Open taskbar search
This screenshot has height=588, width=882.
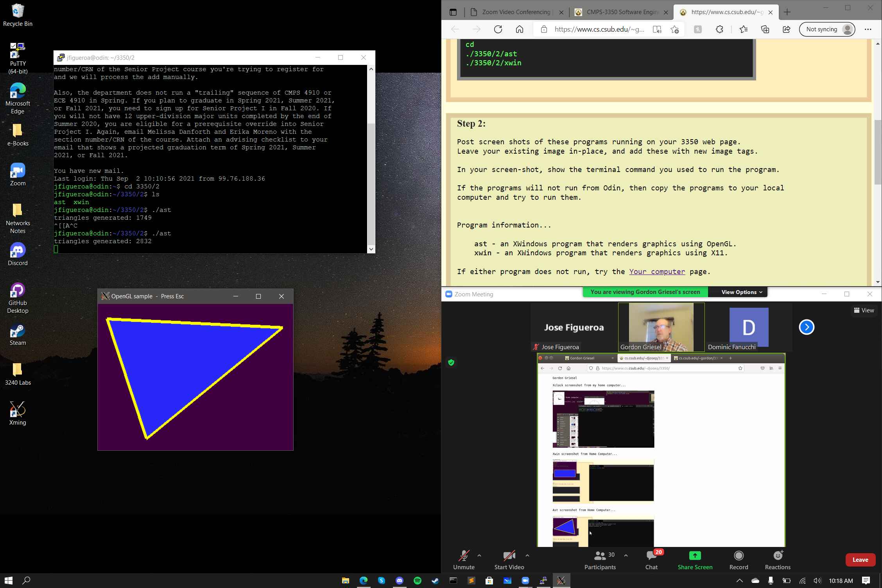[26, 581]
